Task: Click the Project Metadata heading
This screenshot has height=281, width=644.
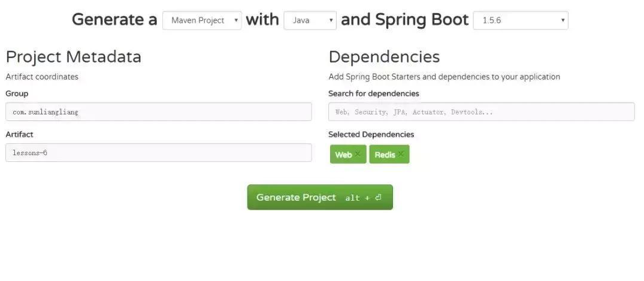Action: pos(74,57)
